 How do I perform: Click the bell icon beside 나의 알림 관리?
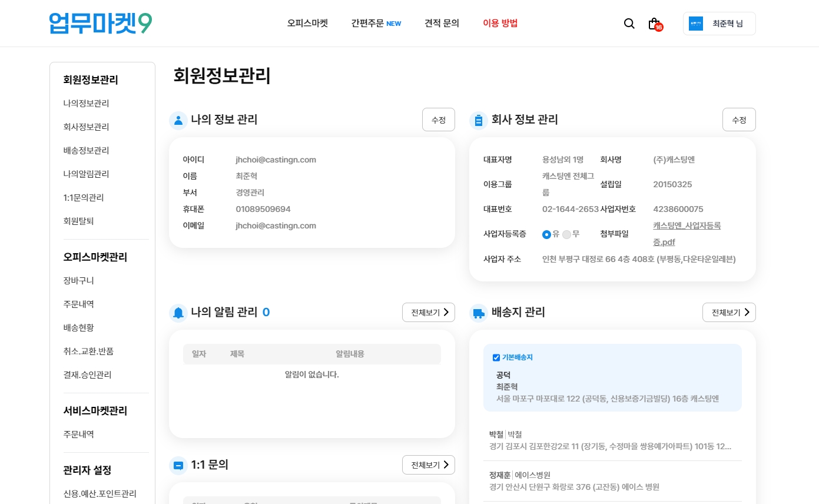tap(178, 313)
